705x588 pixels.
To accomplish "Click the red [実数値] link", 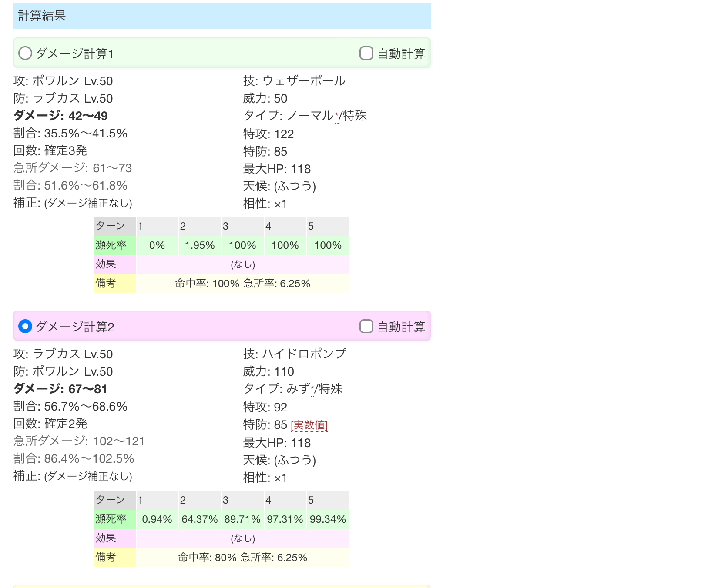I will pos(309,425).
